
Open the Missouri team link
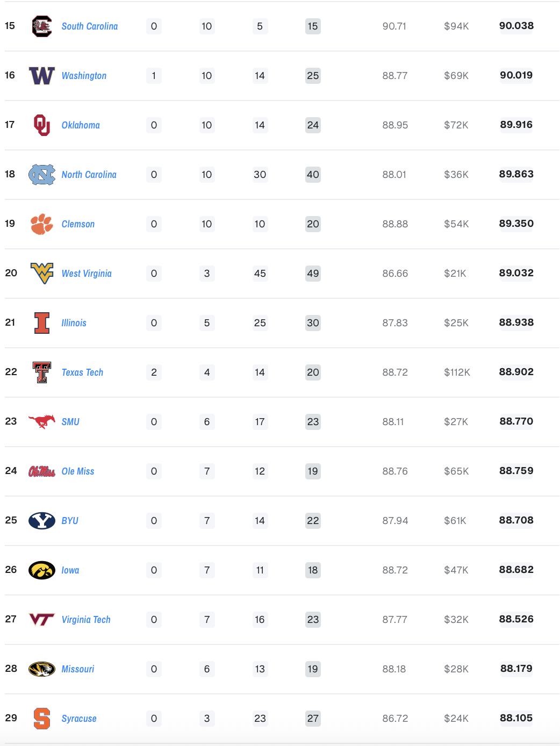tap(78, 669)
